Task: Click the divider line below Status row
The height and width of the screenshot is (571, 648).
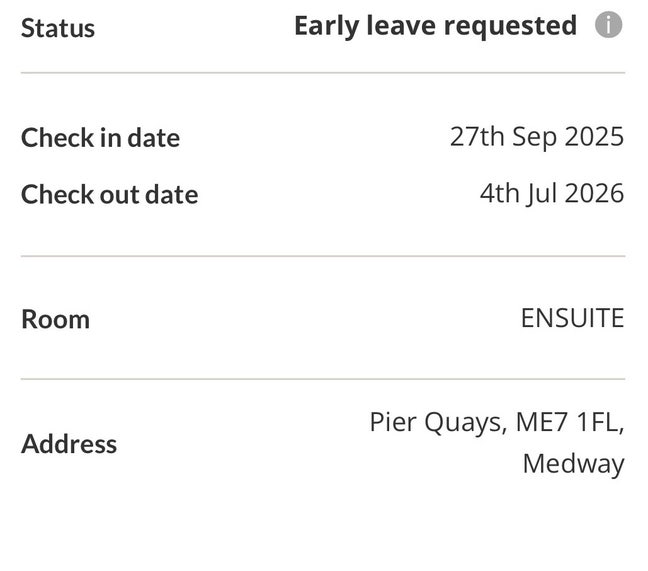Action: tap(323, 73)
